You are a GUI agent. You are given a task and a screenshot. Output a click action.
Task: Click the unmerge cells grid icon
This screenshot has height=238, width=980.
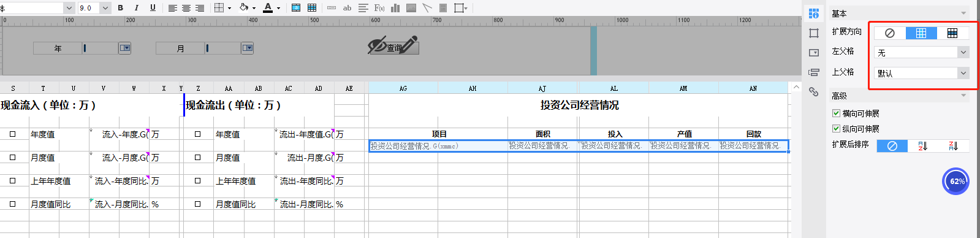tap(312, 8)
